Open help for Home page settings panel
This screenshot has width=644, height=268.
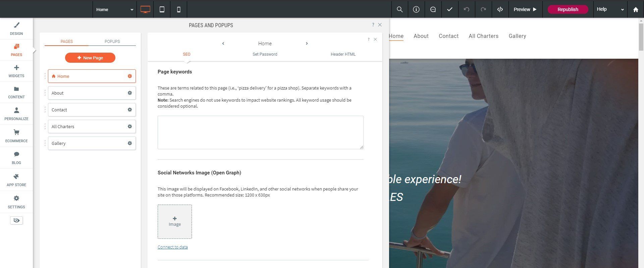coord(369,39)
